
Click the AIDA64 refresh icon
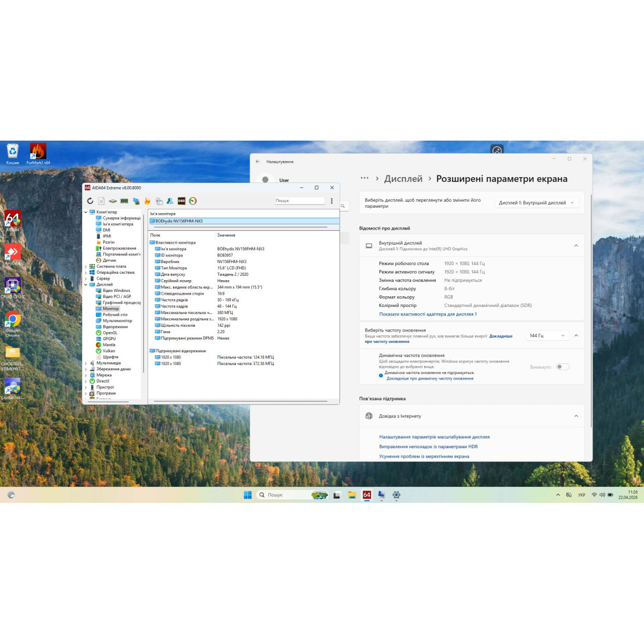pyautogui.click(x=90, y=201)
